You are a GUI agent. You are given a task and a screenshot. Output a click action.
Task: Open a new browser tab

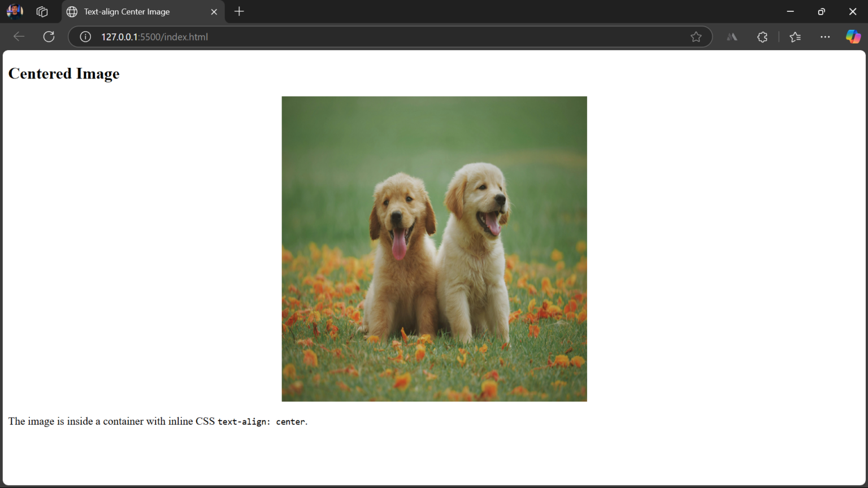coord(238,11)
